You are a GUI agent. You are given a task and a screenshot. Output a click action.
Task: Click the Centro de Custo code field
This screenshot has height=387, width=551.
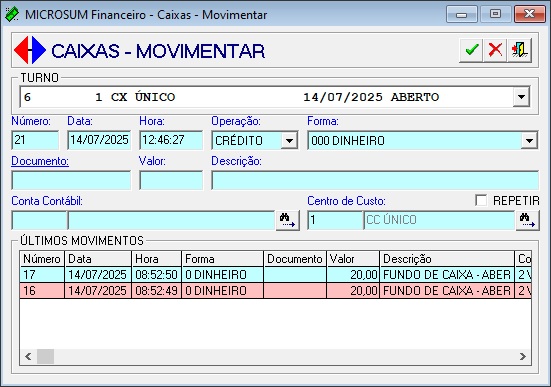(335, 220)
